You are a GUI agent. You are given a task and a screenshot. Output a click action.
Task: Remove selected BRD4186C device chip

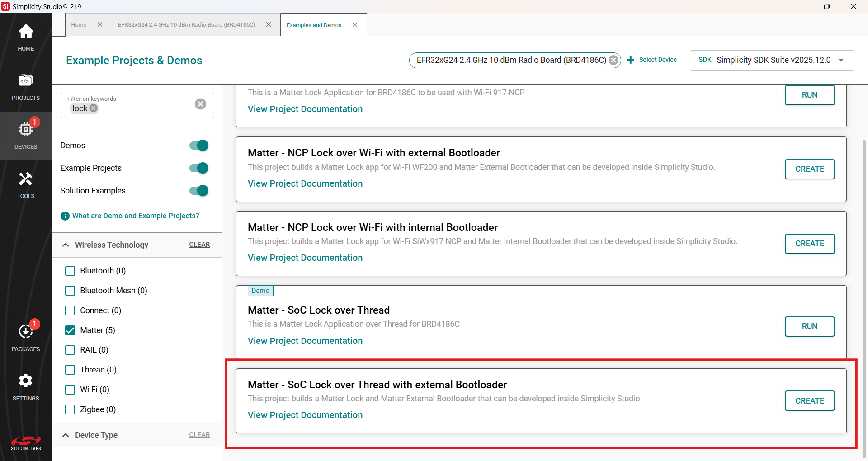click(613, 60)
